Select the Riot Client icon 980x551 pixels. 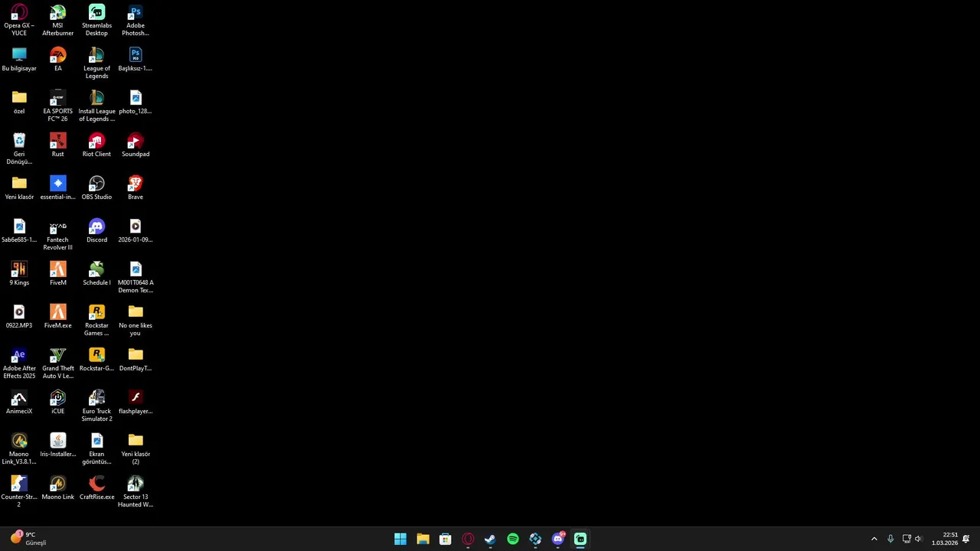pyautogui.click(x=96, y=145)
